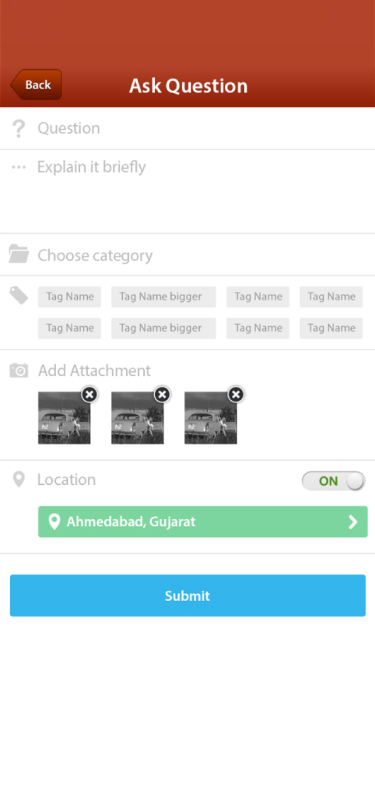The width and height of the screenshot is (375, 812).
Task: Open the Choose category dropdown
Action: tap(188, 255)
